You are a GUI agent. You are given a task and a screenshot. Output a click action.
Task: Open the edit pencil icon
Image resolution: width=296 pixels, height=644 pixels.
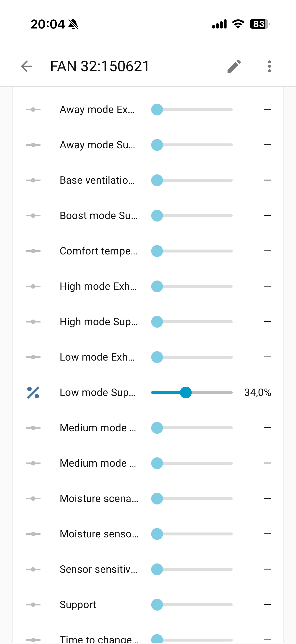234,66
